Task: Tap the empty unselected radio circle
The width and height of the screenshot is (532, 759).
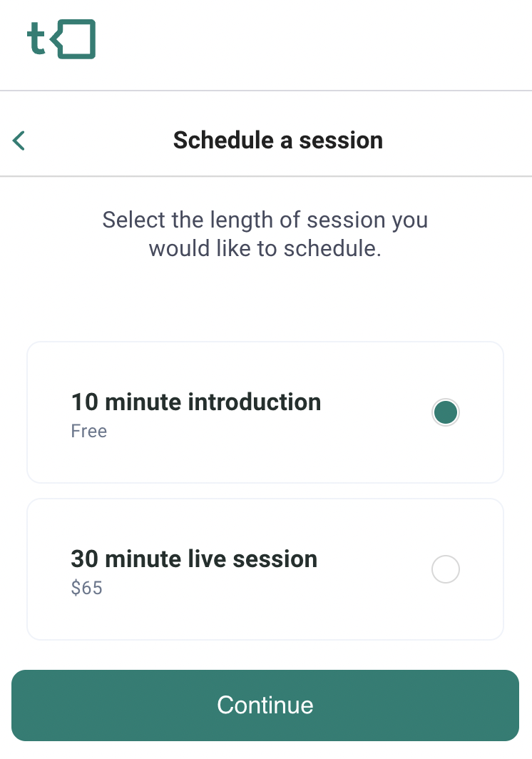Action: pos(445,569)
